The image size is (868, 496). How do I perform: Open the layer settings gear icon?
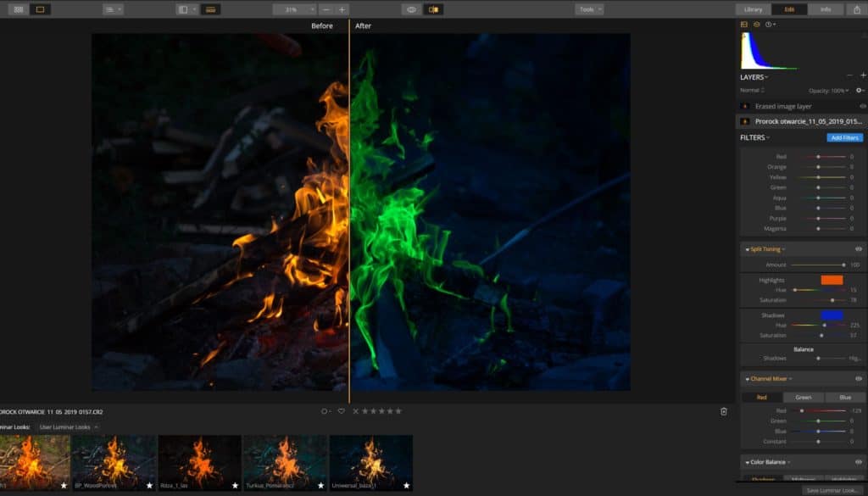[859, 89]
